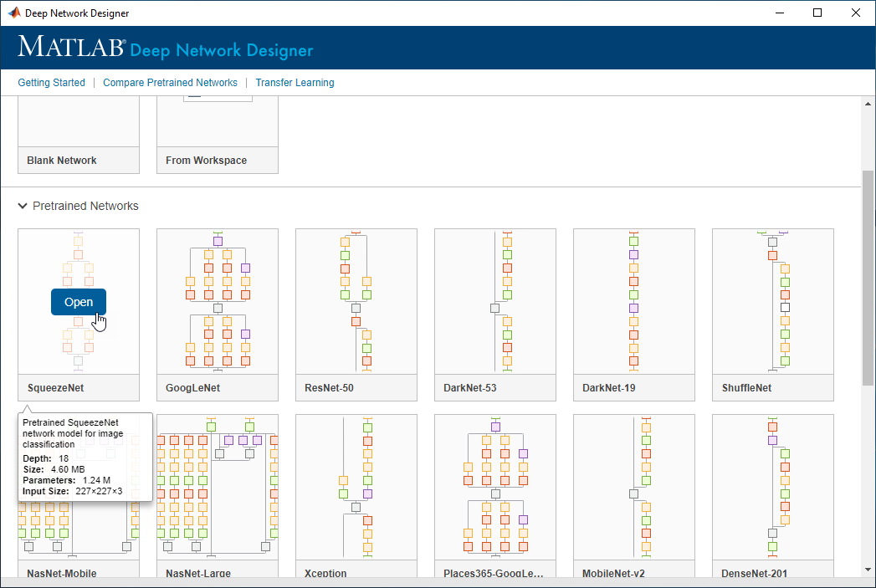Screen dimensions: 876x588
Task: Click the SqueezeNet label
Action: pos(55,388)
